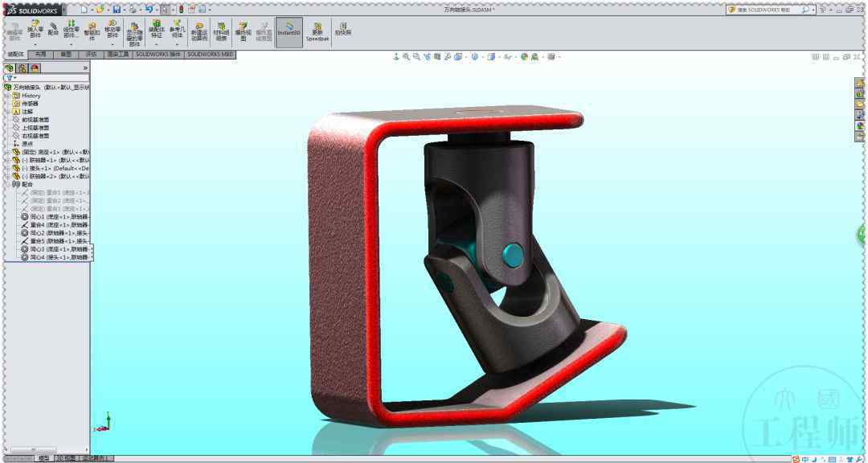Screen dimensions: 868x463
Task: Open the dropdown arrow under Insert Components
Action: point(35,43)
